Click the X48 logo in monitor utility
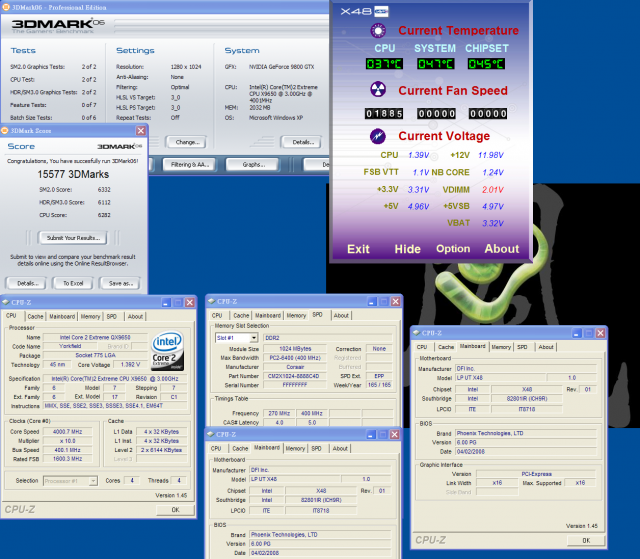This screenshot has width=640, height=559. point(364,11)
